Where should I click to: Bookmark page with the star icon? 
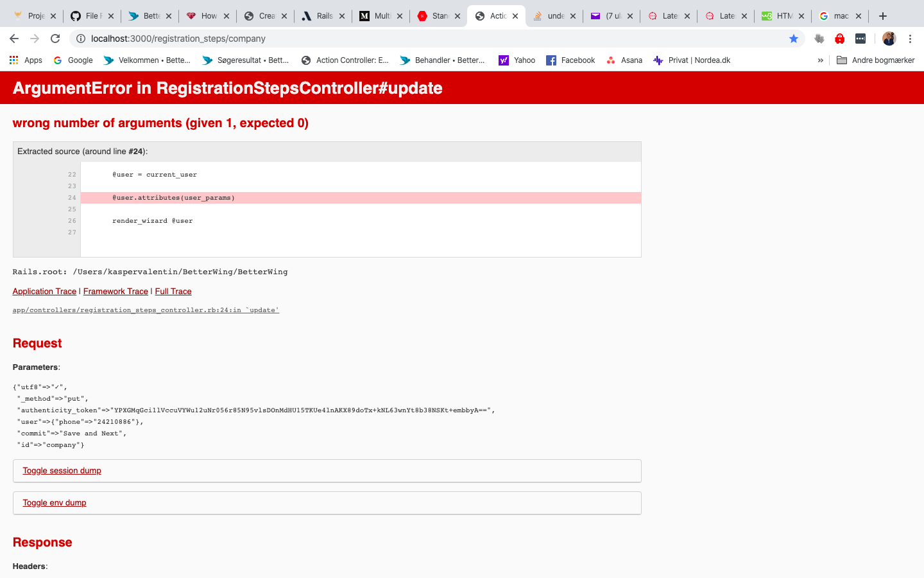coord(794,39)
